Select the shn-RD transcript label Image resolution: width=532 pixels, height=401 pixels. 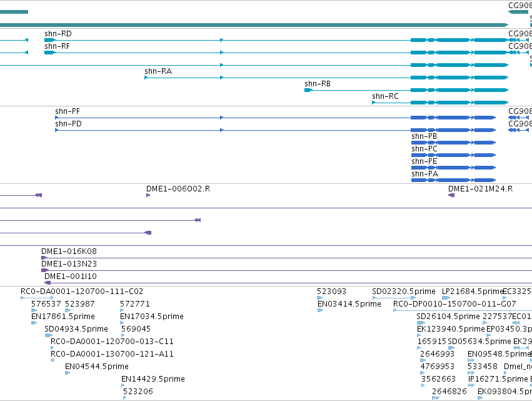[58, 34]
